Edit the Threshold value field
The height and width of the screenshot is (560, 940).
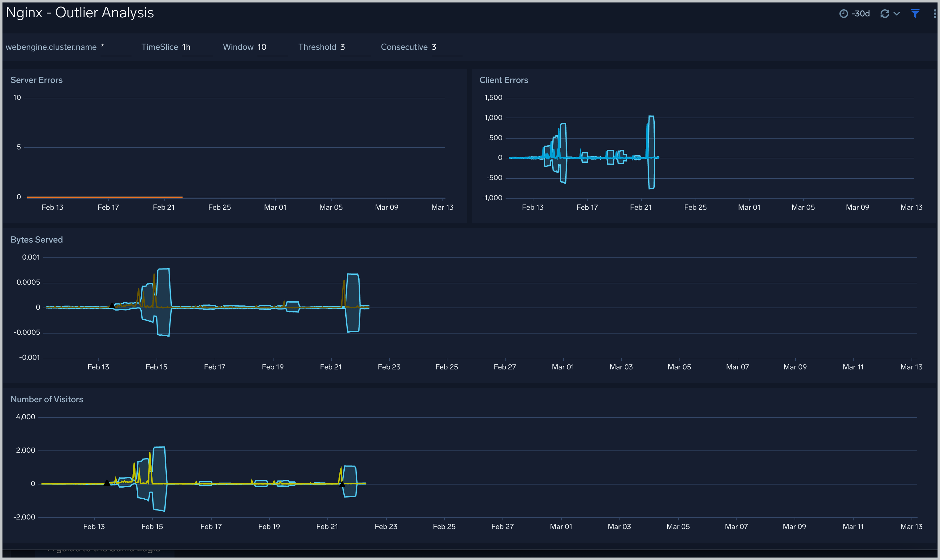[355, 47]
